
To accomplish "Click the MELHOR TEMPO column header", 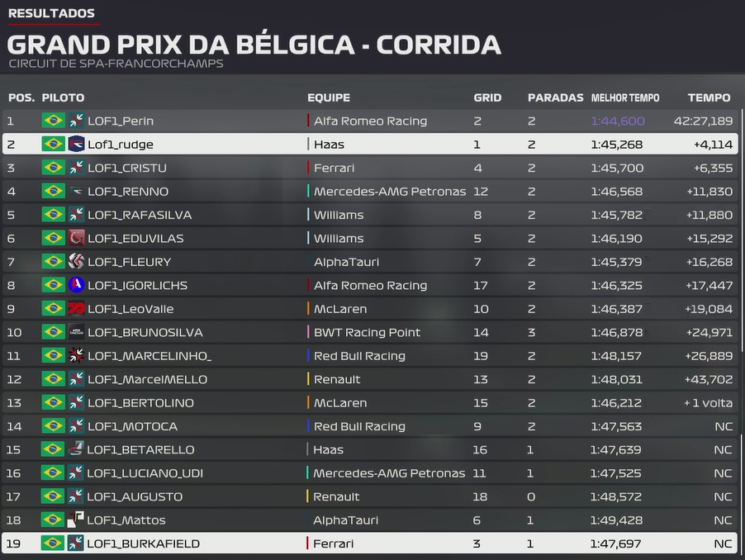I will pyautogui.click(x=624, y=97).
